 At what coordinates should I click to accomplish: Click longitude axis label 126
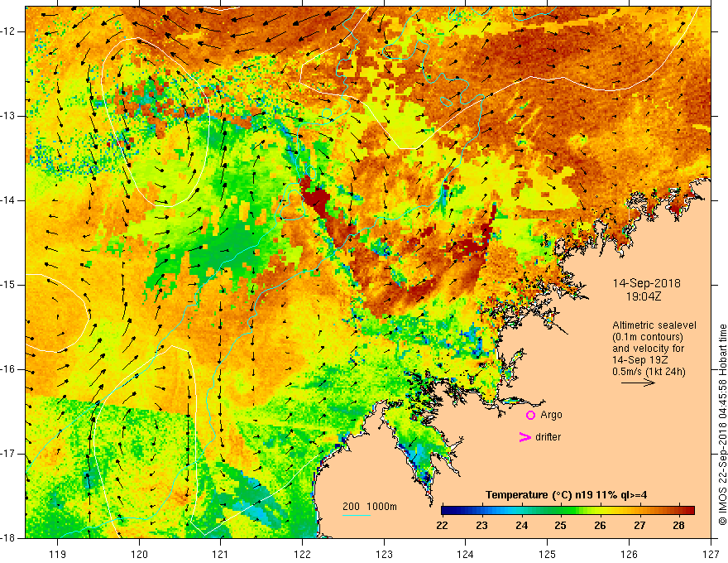tap(629, 554)
